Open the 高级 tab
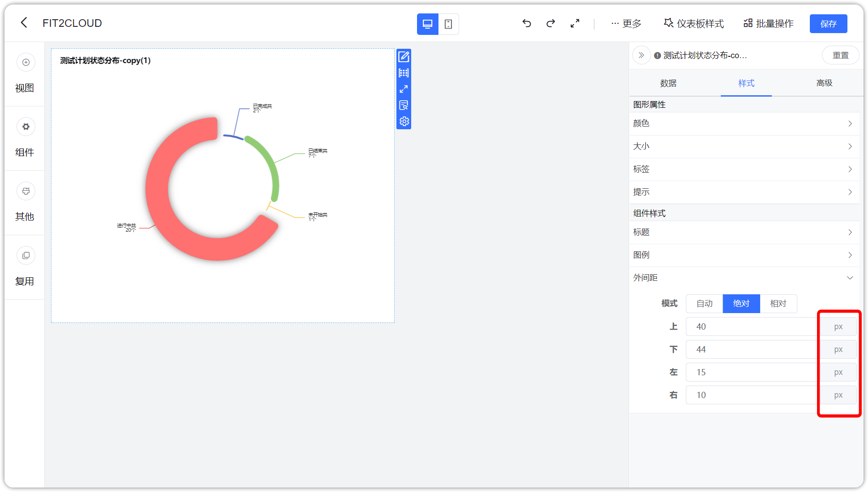The height and width of the screenshot is (492, 868). pos(824,83)
